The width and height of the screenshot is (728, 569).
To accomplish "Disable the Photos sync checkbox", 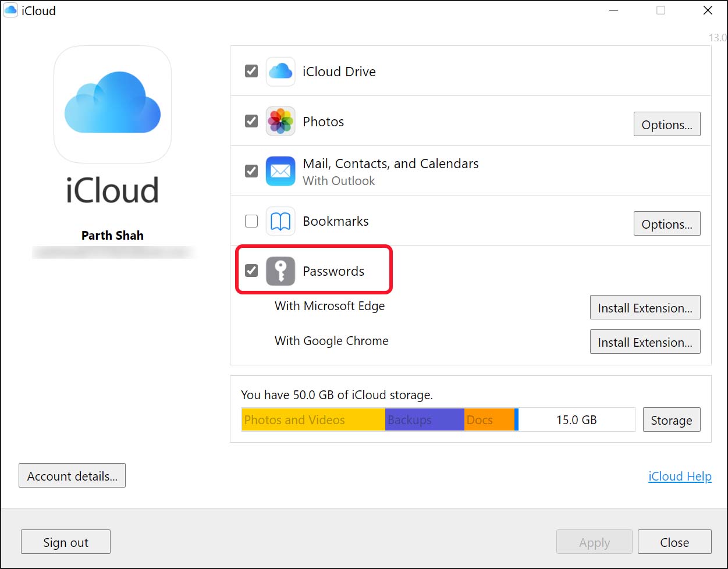I will tap(251, 122).
